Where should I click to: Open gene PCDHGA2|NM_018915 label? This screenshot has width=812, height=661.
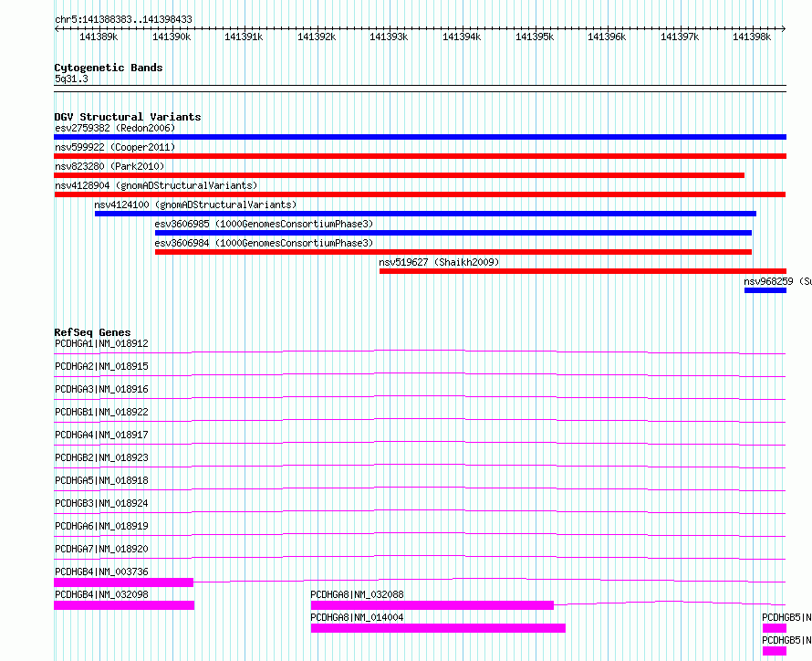[101, 366]
